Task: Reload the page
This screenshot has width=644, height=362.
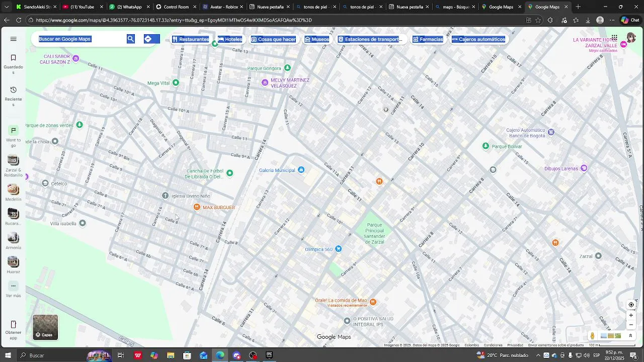Action: point(19,20)
